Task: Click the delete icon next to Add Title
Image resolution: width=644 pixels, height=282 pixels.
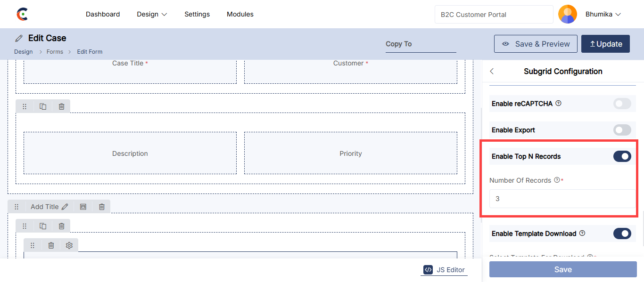Action: (102, 207)
